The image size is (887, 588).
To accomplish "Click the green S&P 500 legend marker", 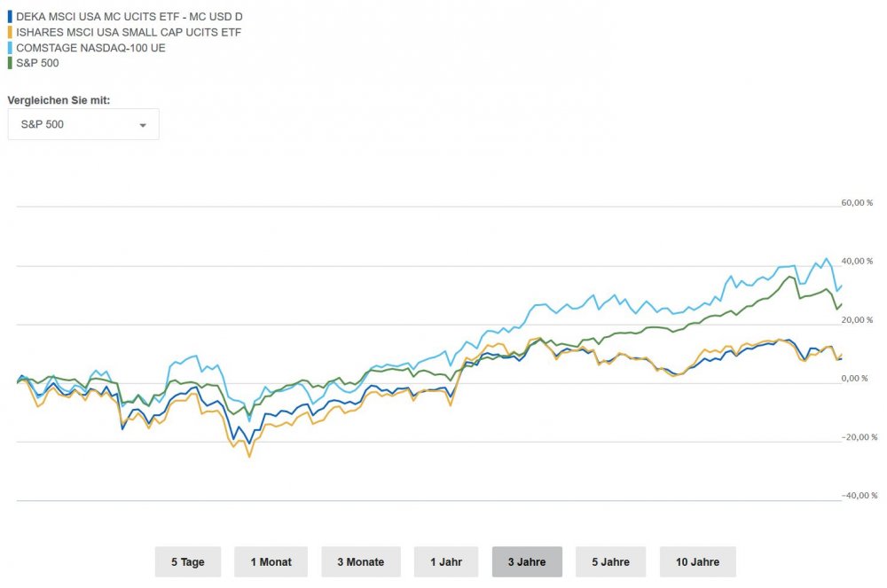I will point(10,63).
